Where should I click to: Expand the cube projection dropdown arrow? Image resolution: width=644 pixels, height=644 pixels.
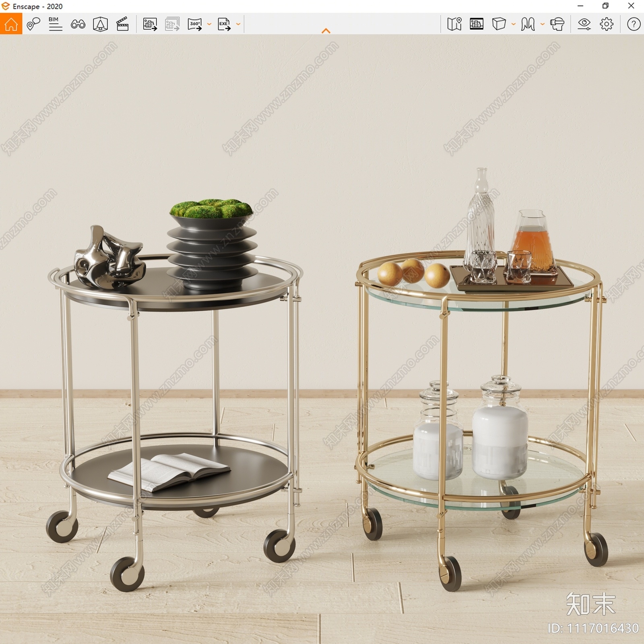514,24
